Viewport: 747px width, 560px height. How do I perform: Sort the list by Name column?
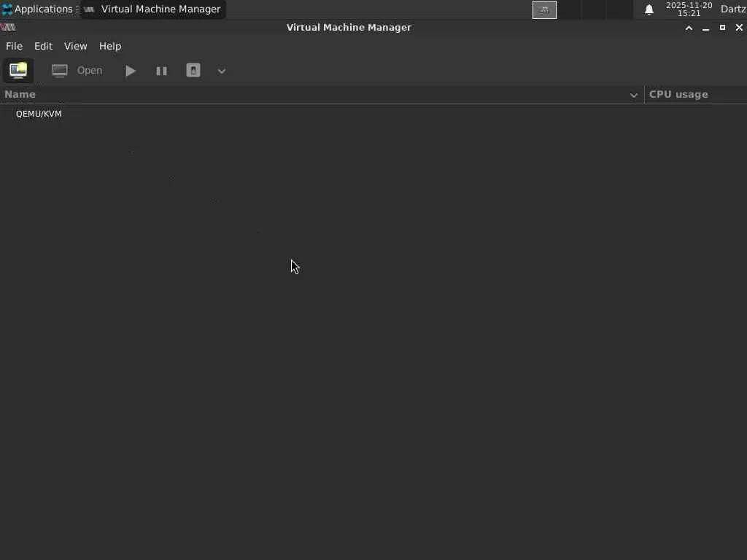(322, 94)
